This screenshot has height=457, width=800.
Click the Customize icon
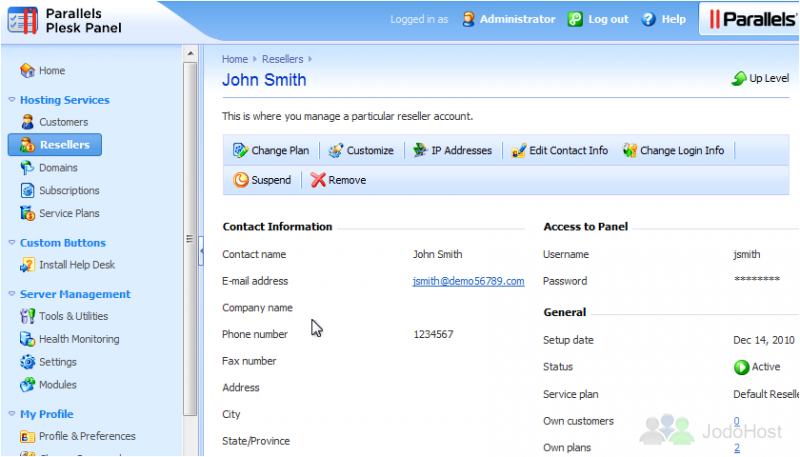336,150
